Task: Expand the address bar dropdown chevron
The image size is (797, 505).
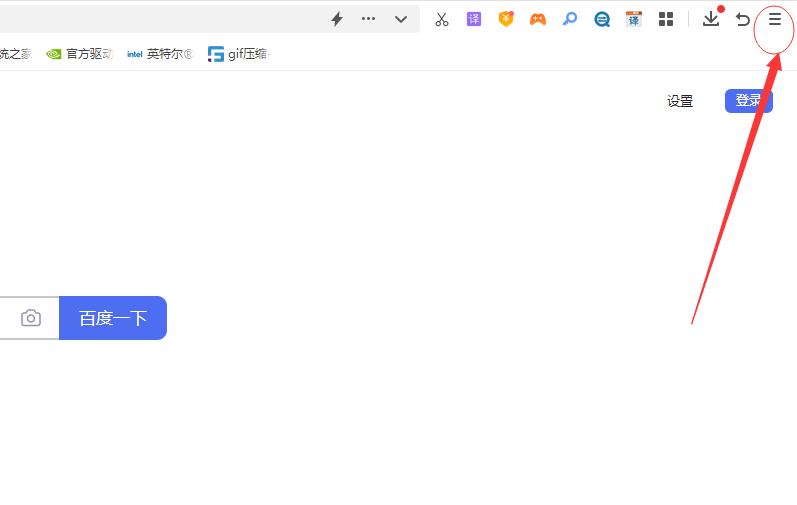Action: point(401,19)
